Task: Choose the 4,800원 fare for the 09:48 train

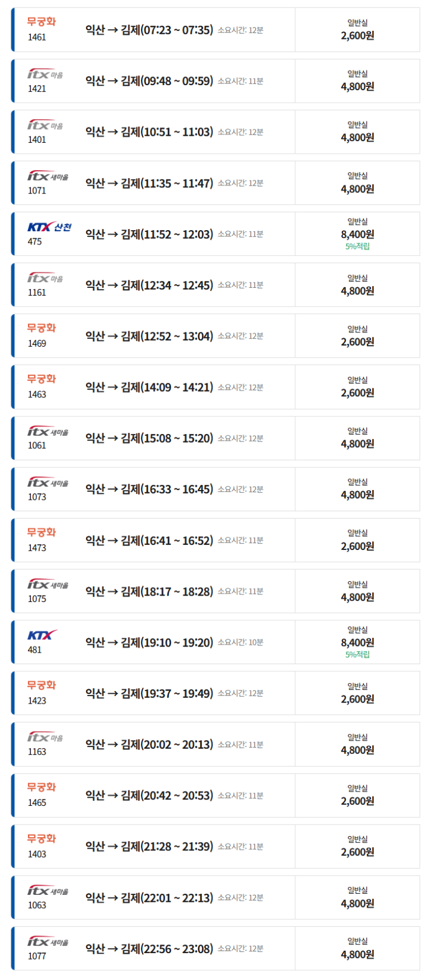Action: pyautogui.click(x=357, y=87)
